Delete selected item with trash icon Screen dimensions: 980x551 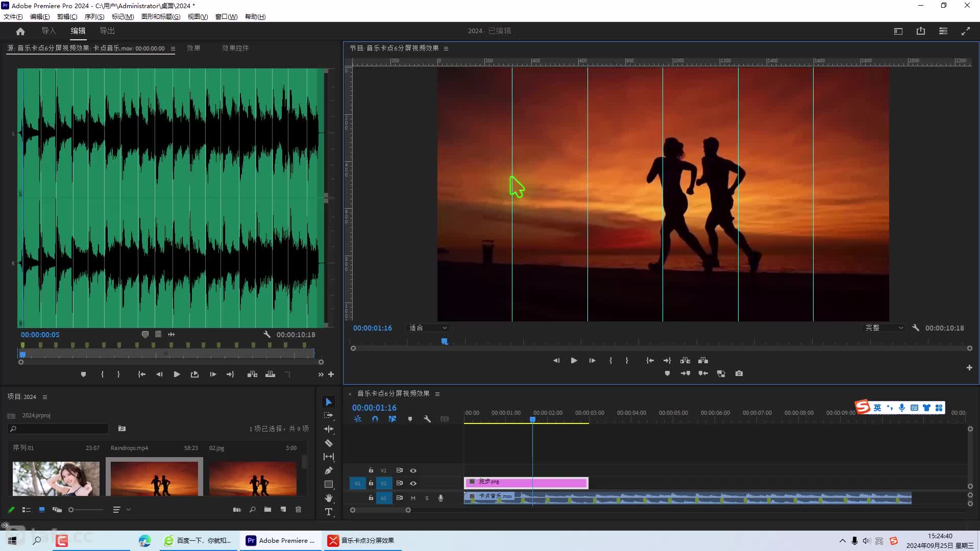(299, 509)
